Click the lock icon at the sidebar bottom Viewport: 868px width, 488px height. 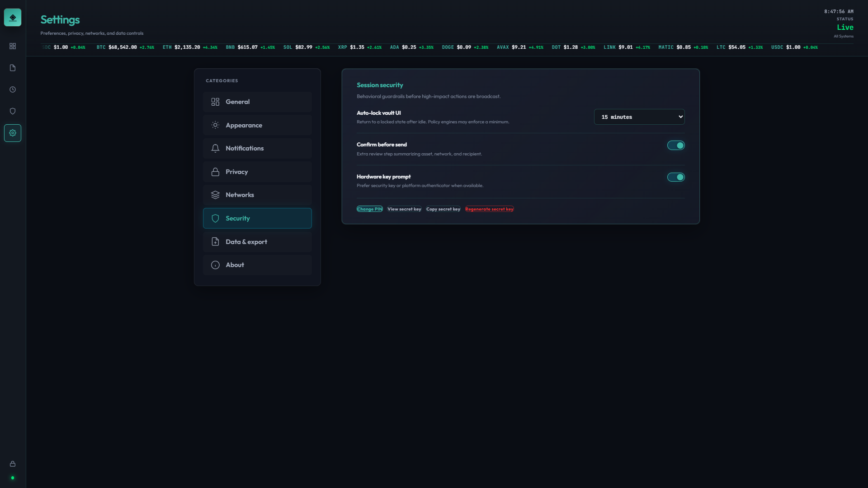pos(13,464)
